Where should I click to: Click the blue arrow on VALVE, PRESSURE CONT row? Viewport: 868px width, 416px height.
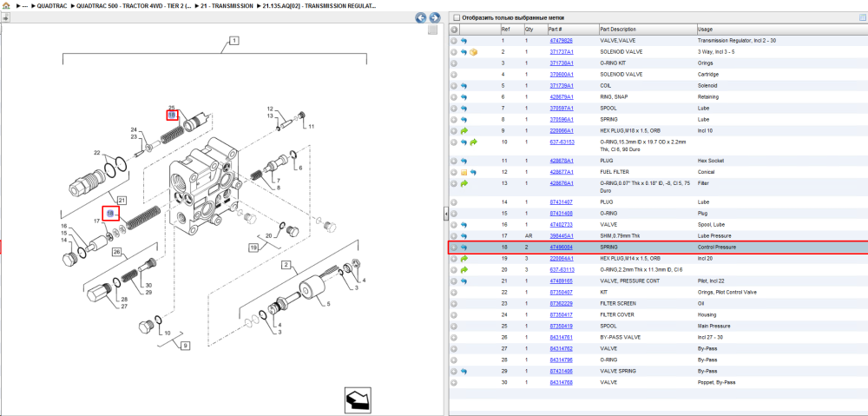pos(464,281)
